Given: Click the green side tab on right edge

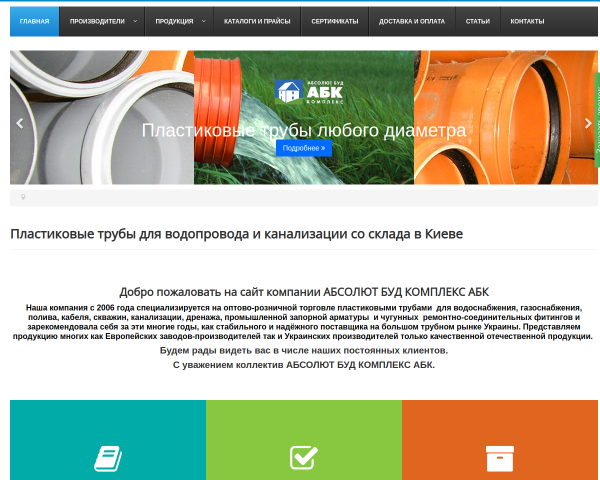Looking at the screenshot, I should [x=597, y=120].
